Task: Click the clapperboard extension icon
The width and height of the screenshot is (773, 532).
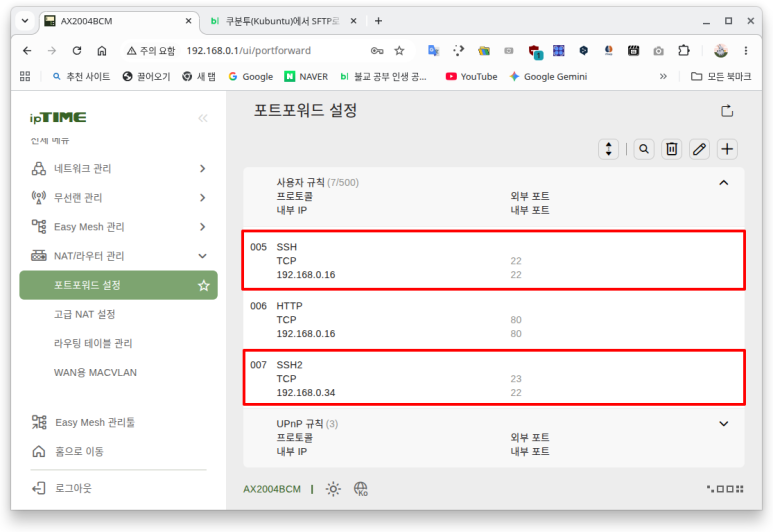Action: pyautogui.click(x=633, y=50)
